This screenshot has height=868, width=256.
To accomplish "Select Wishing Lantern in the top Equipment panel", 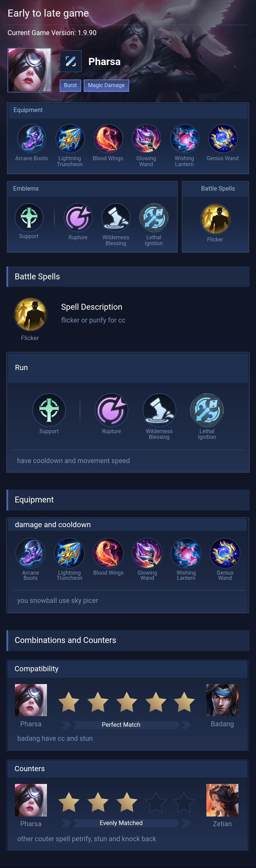I will [x=184, y=138].
